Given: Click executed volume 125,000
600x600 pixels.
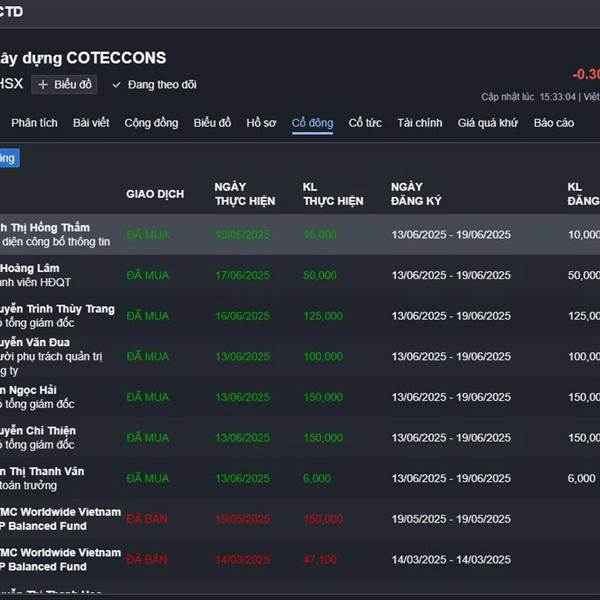Looking at the screenshot, I should click(323, 316).
